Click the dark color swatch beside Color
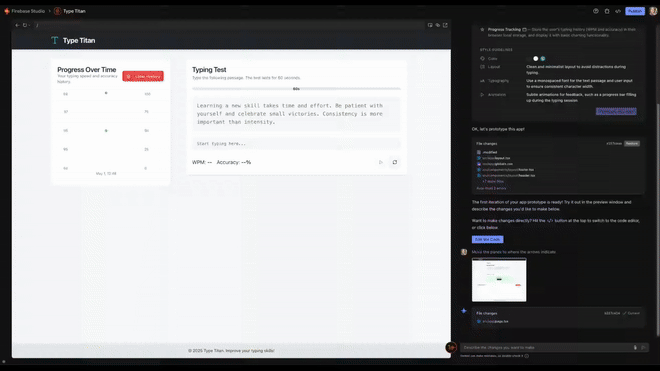This screenshot has height=371, width=660. click(529, 59)
